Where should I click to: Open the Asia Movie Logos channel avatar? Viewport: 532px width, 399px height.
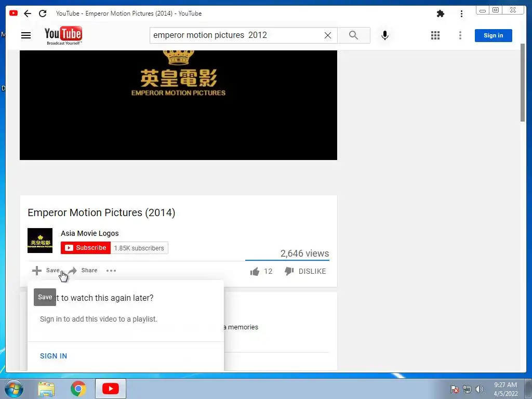pyautogui.click(x=40, y=241)
